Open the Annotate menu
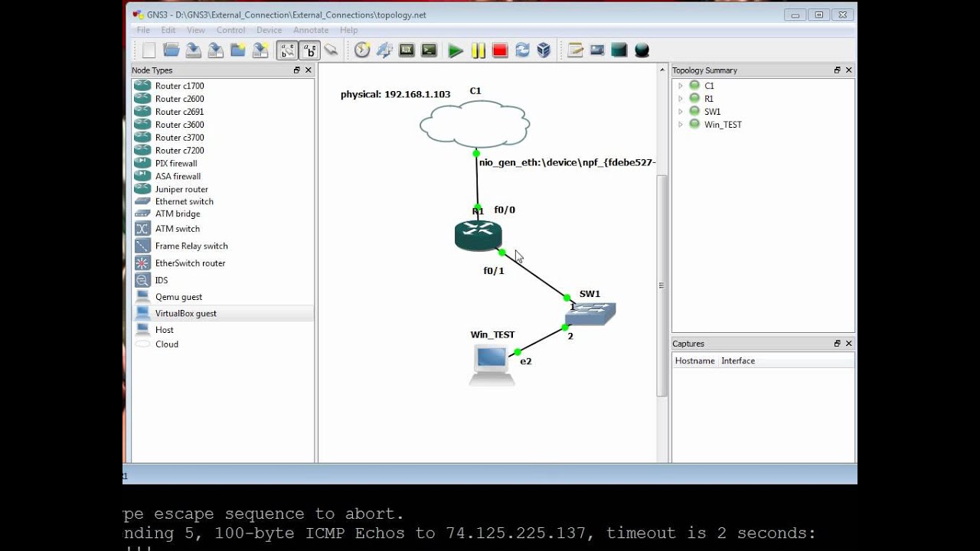 click(x=311, y=30)
